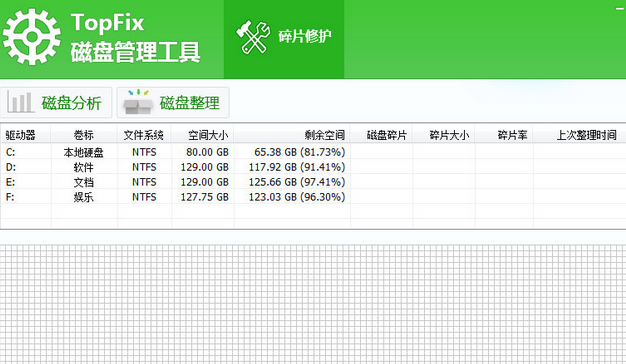Select drive C: row
The image size is (626, 364).
click(313, 152)
